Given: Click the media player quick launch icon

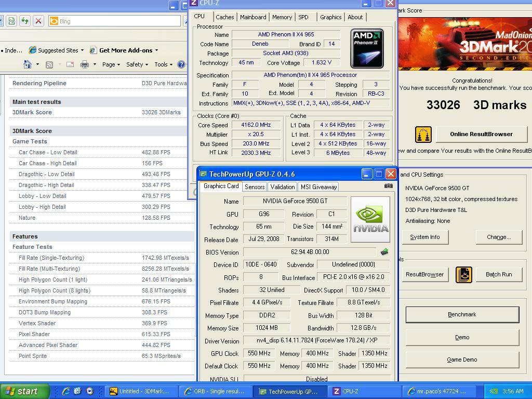Looking at the screenshot, I should [x=89, y=391].
